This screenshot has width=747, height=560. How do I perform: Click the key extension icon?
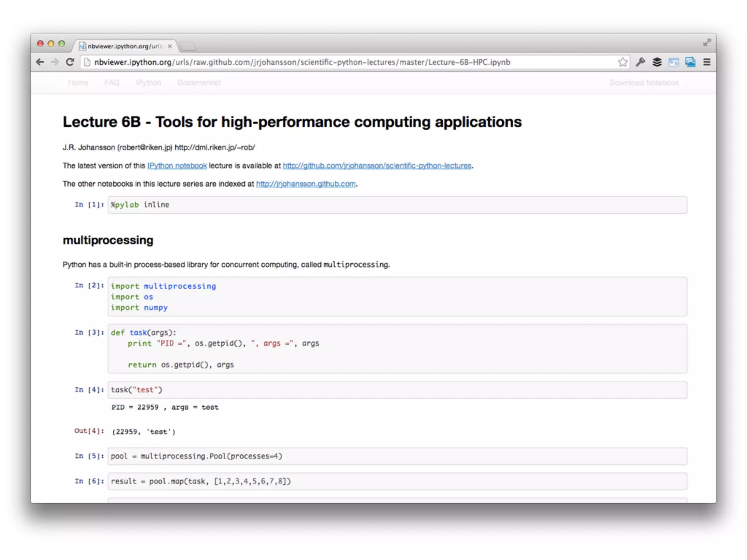(640, 62)
